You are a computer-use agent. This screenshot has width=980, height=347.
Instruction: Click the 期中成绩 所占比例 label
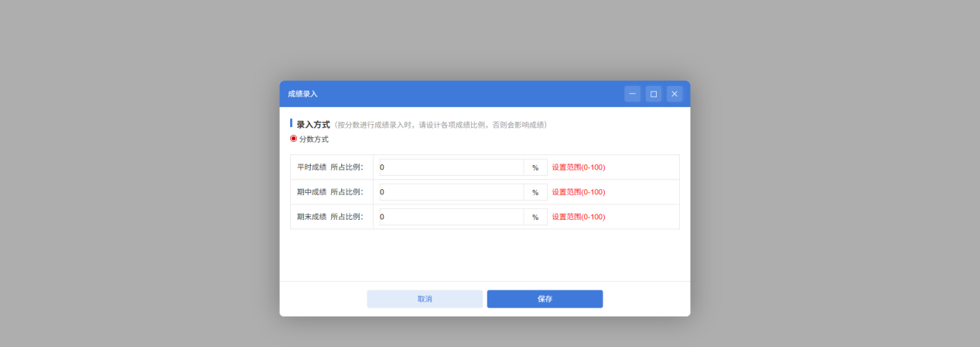[x=330, y=192]
